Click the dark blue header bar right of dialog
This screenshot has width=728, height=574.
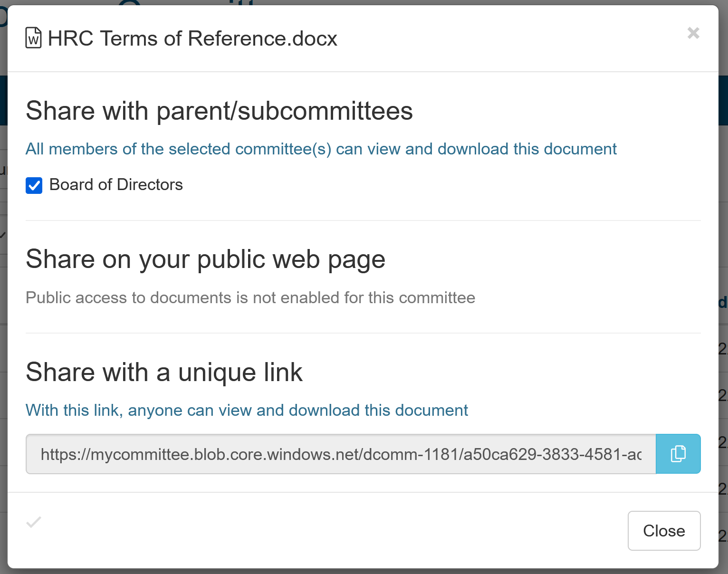[723, 100]
